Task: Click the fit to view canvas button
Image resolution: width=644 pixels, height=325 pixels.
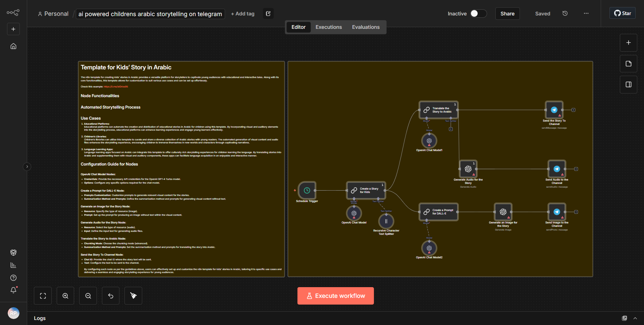Action: [43, 296]
